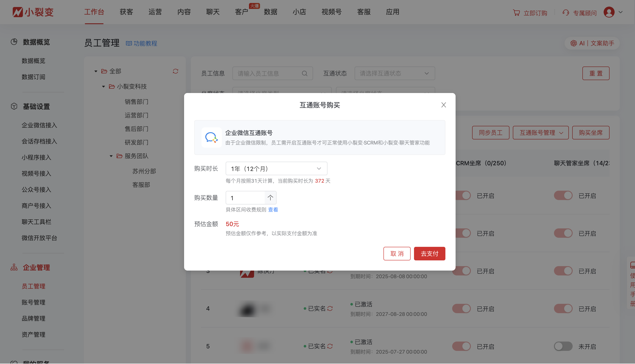Screen dimensions: 635x364
Task: Open the 应用 tab
Action: (393, 12)
